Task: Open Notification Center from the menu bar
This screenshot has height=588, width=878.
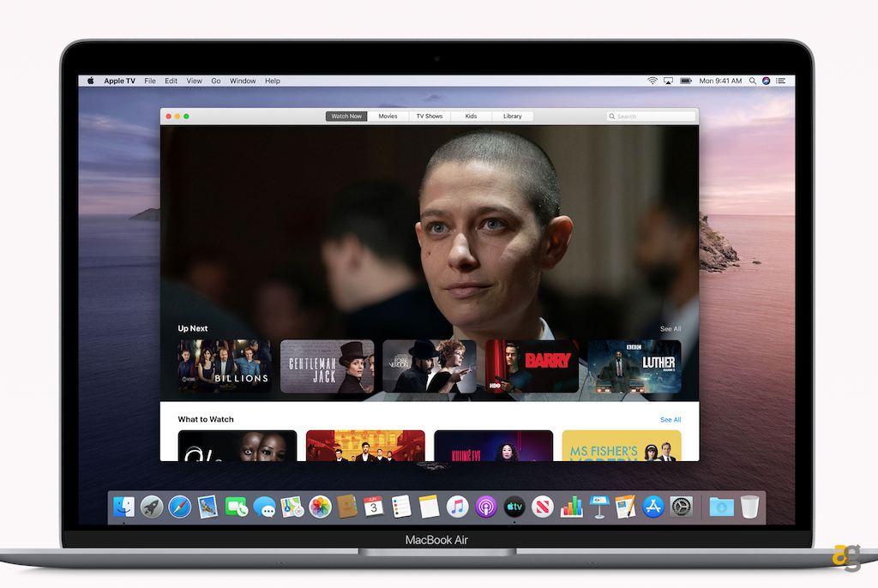Action: [782, 81]
